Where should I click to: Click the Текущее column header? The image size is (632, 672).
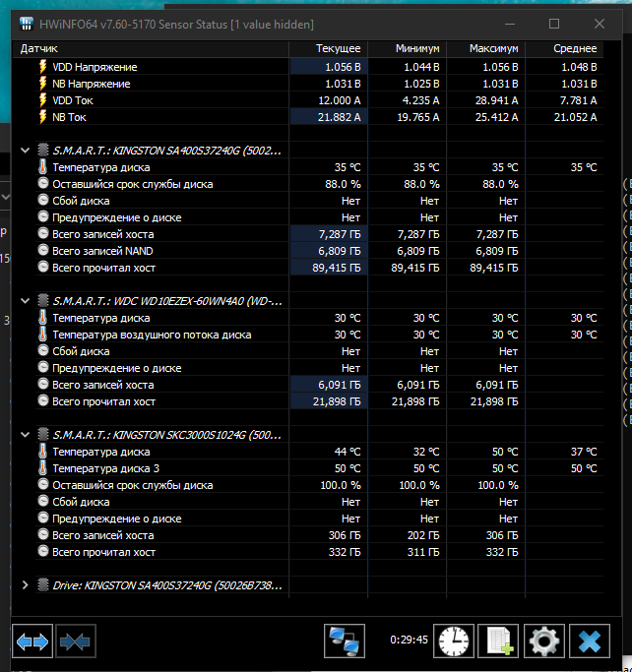pyautogui.click(x=329, y=48)
